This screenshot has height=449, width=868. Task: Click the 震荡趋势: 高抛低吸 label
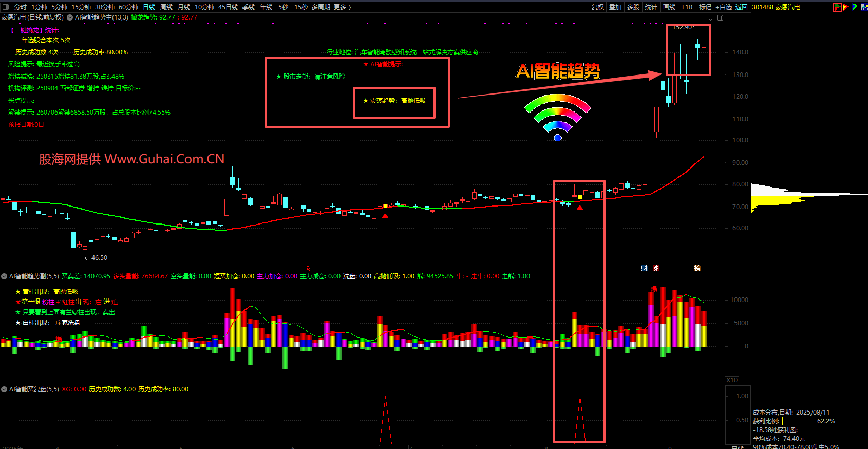pyautogui.click(x=394, y=101)
